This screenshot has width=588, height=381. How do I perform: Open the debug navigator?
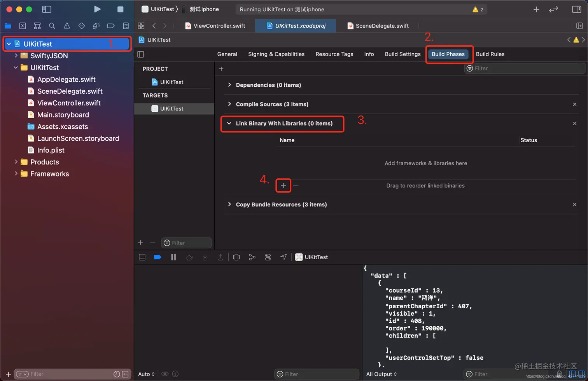(96, 26)
